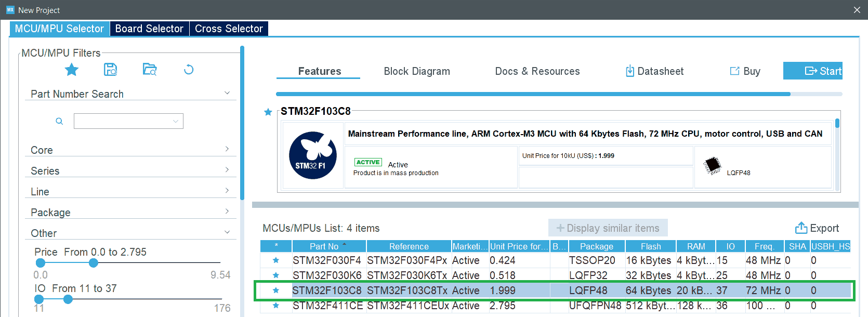Click the Price maximum slider handle
This screenshot has width=868, height=317.
click(94, 263)
